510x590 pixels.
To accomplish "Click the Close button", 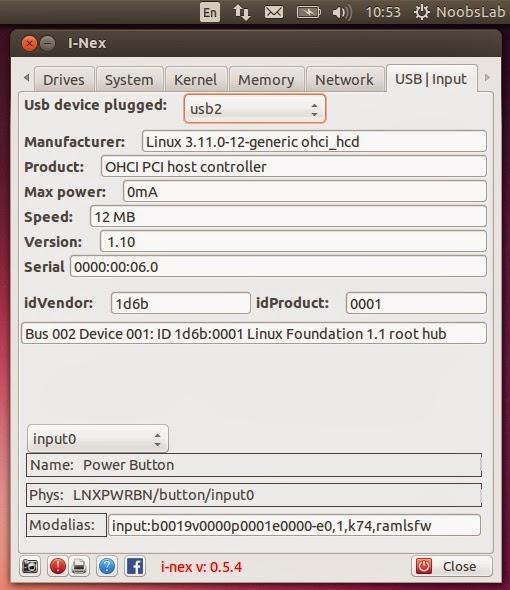I will 452,566.
